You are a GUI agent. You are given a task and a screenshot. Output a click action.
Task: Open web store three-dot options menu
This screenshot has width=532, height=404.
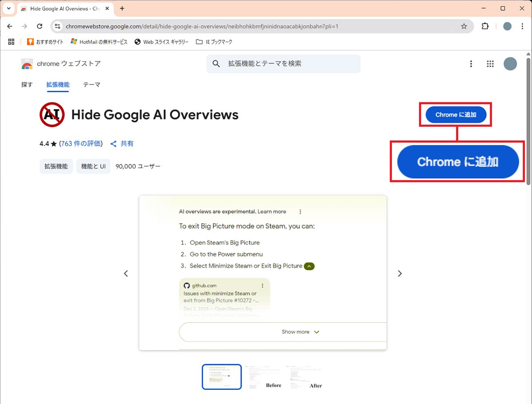[x=471, y=64]
